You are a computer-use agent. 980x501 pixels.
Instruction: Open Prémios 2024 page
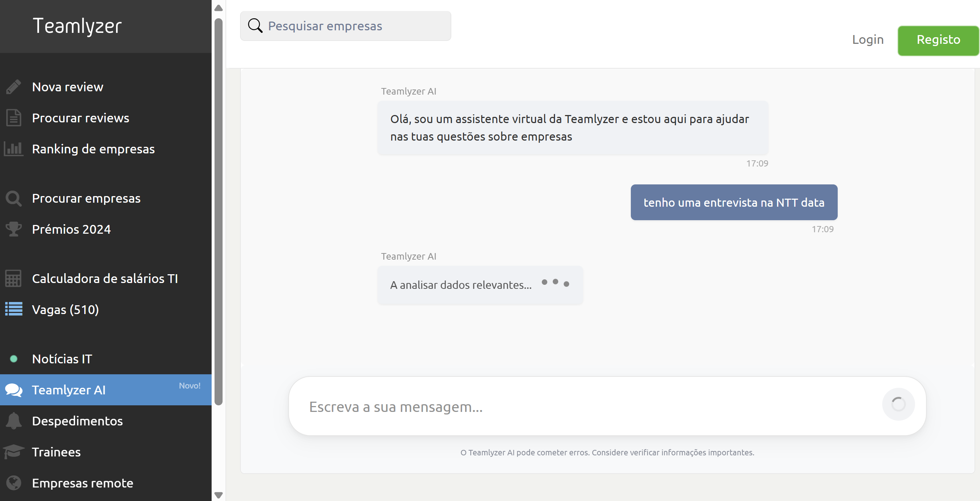[106, 229]
